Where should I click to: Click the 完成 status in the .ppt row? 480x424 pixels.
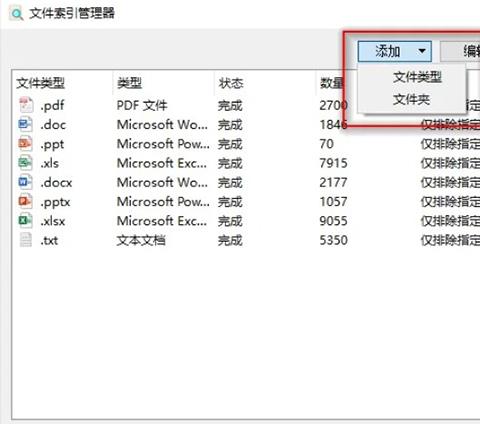coord(230,144)
